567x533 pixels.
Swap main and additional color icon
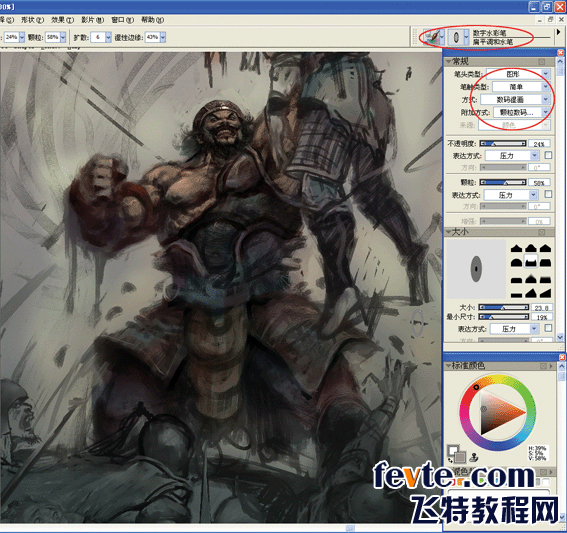(x=450, y=460)
